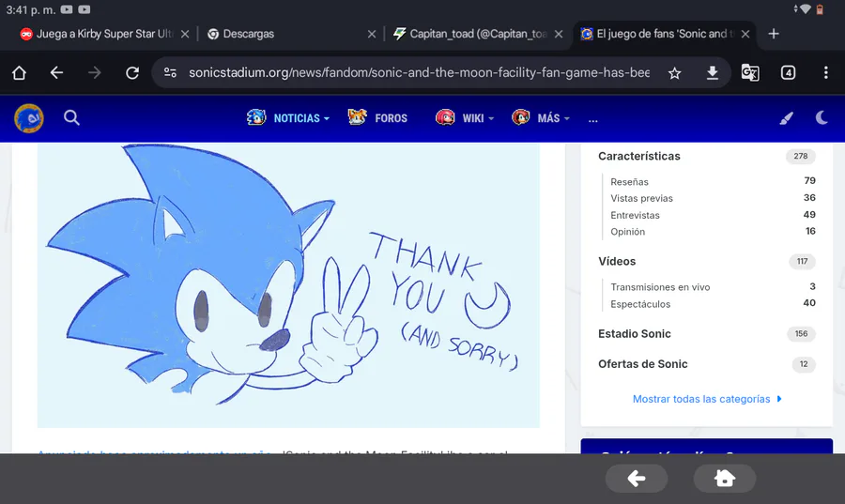
Task: Open the Características category
Action: click(x=639, y=156)
